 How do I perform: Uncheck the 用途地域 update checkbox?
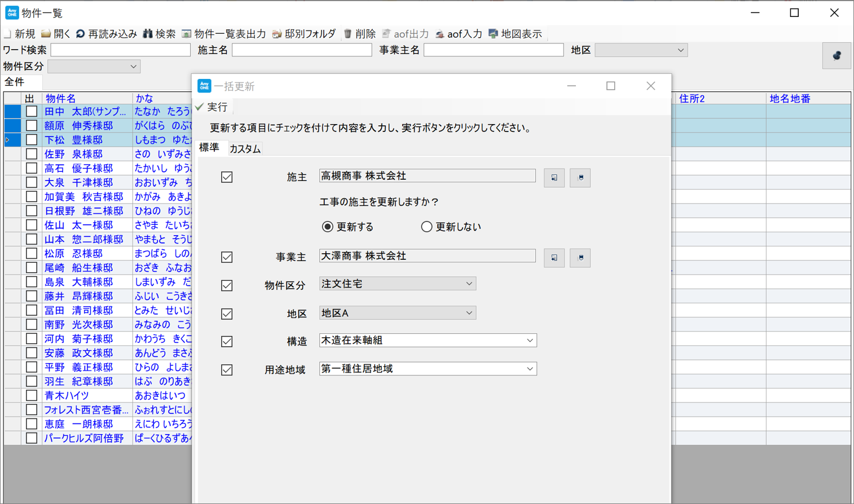(227, 370)
